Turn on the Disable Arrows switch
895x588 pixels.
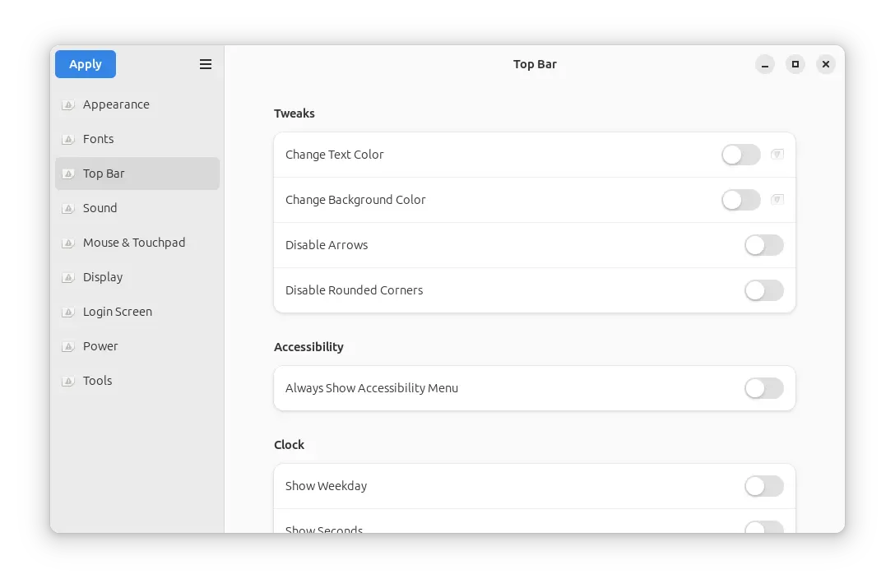coord(764,245)
